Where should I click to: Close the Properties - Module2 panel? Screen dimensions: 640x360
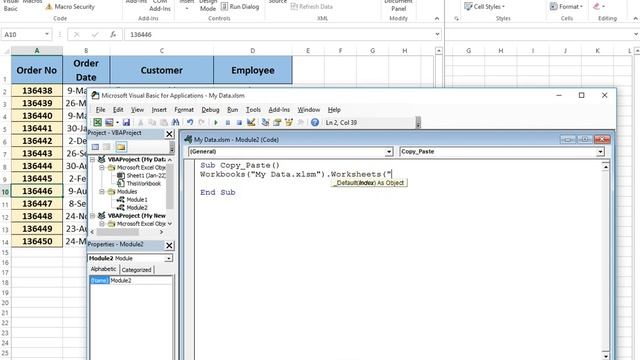click(169, 245)
